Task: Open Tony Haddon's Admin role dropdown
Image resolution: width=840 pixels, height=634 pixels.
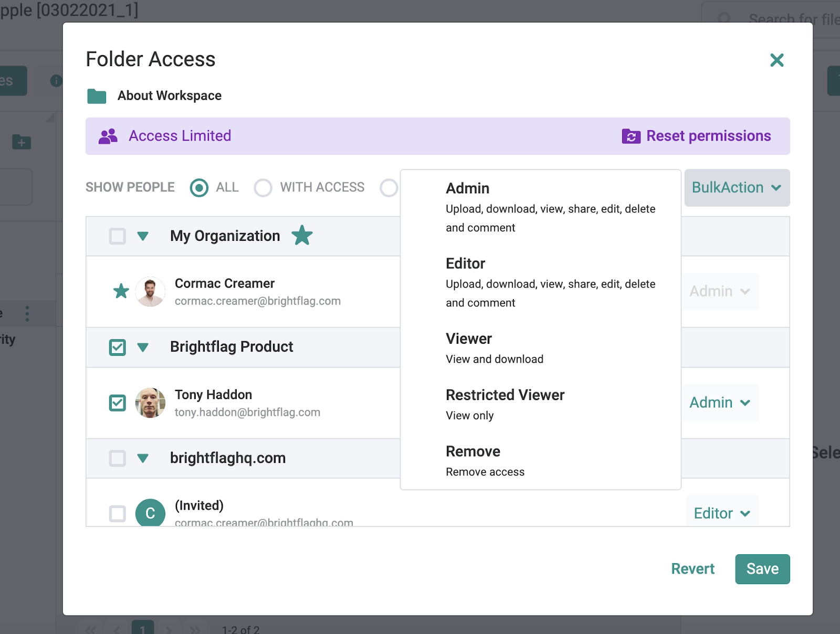Action: point(720,403)
